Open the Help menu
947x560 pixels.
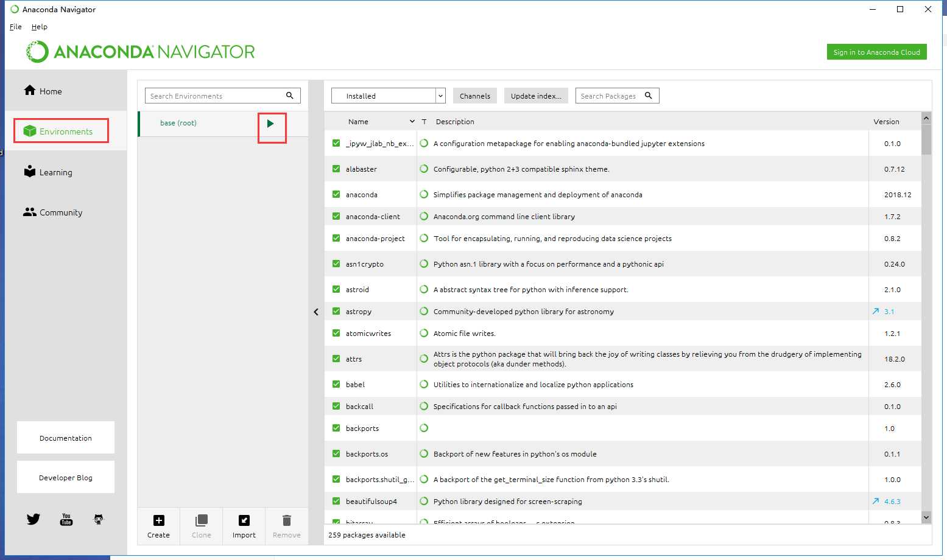point(40,27)
